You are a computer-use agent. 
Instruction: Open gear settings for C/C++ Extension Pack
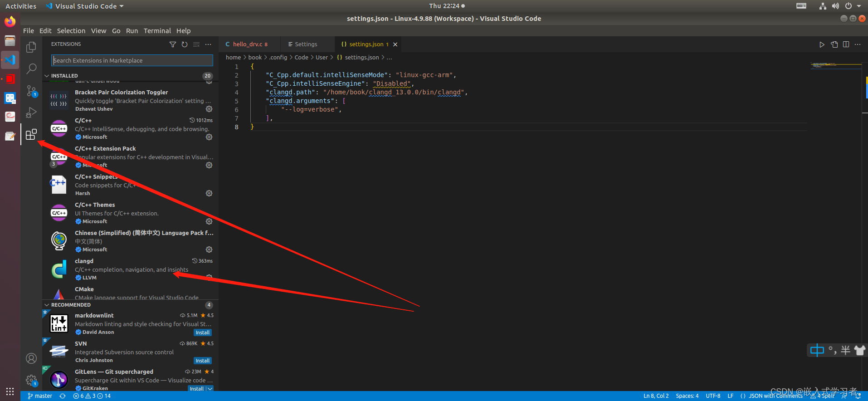point(209,165)
